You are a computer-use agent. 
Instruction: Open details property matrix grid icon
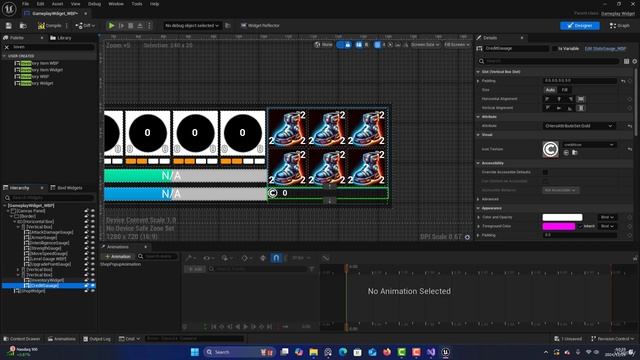click(626, 61)
